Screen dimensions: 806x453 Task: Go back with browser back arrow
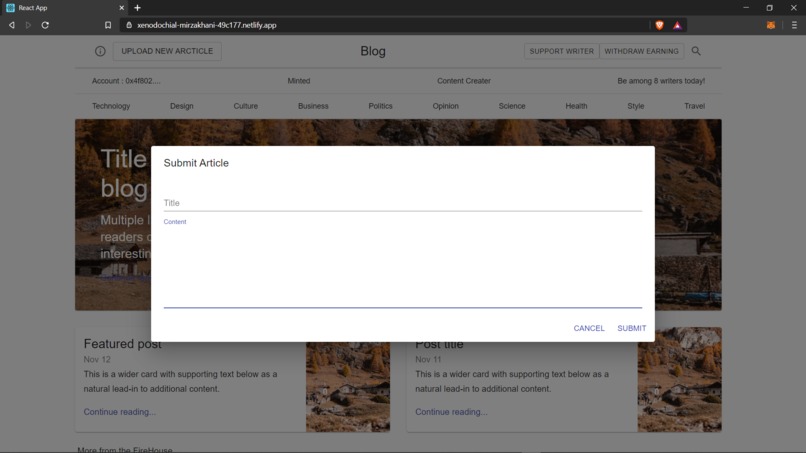pyautogui.click(x=11, y=25)
